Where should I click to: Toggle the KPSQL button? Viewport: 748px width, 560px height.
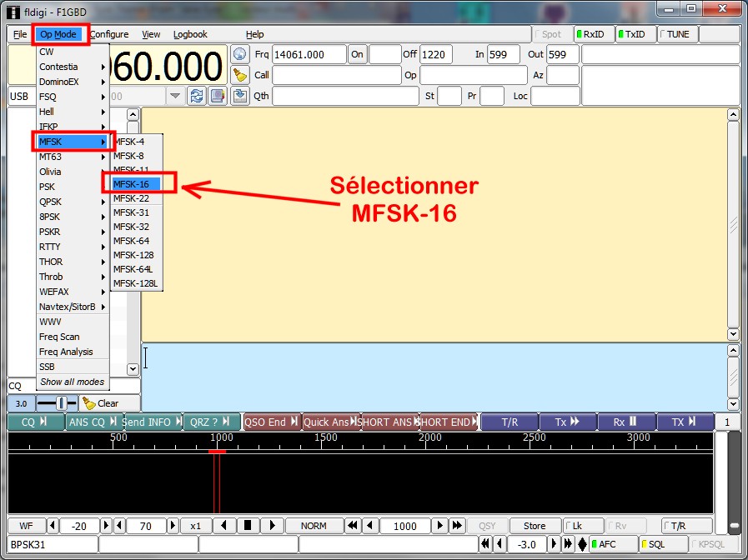coord(713,544)
